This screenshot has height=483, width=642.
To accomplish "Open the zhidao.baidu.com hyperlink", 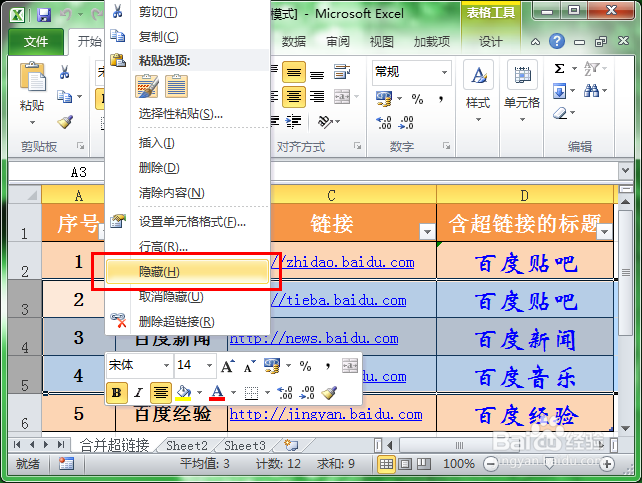I will [x=342, y=262].
